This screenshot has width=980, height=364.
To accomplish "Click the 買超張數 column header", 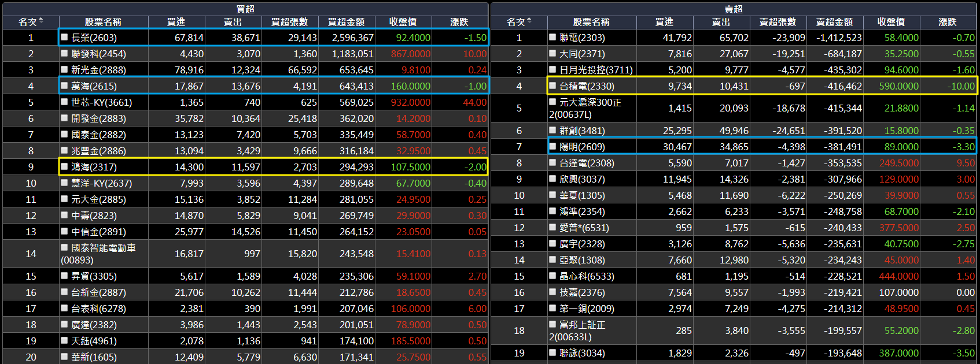I will pyautogui.click(x=289, y=22).
